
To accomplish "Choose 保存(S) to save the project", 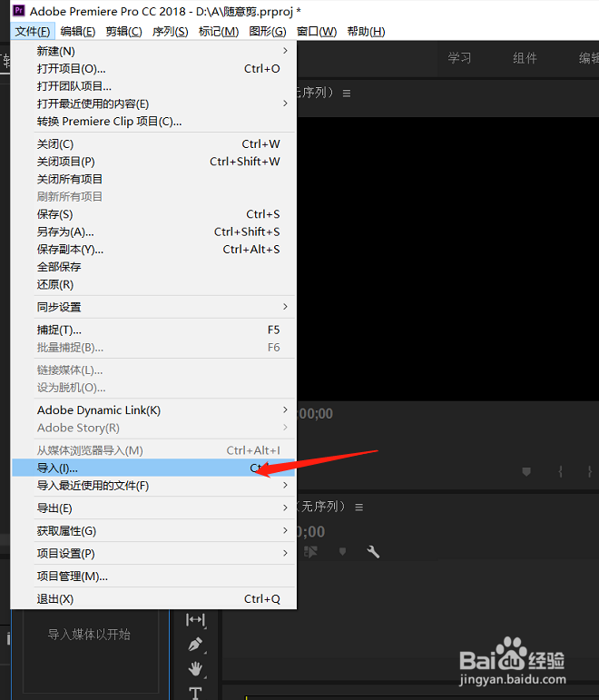I will [x=154, y=214].
